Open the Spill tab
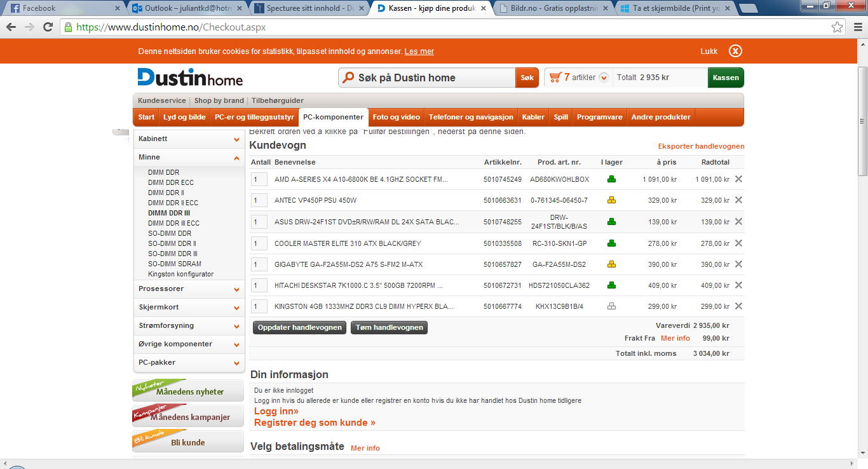Viewport: 868px width, 469px height. pyautogui.click(x=561, y=117)
